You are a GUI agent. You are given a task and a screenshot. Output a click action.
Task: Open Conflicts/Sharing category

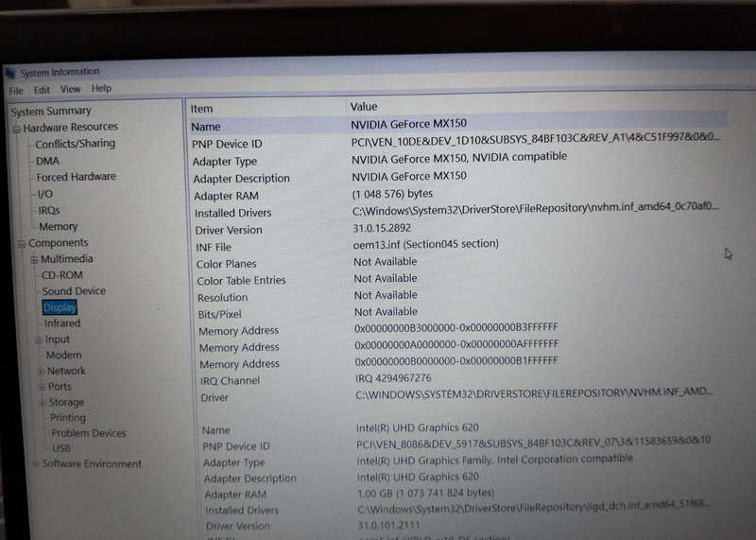[x=76, y=144]
